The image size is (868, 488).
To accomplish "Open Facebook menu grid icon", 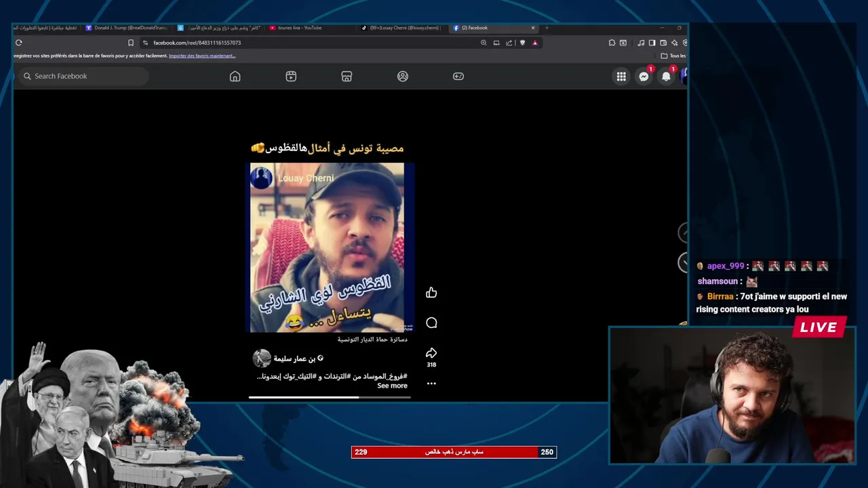I will pos(621,77).
